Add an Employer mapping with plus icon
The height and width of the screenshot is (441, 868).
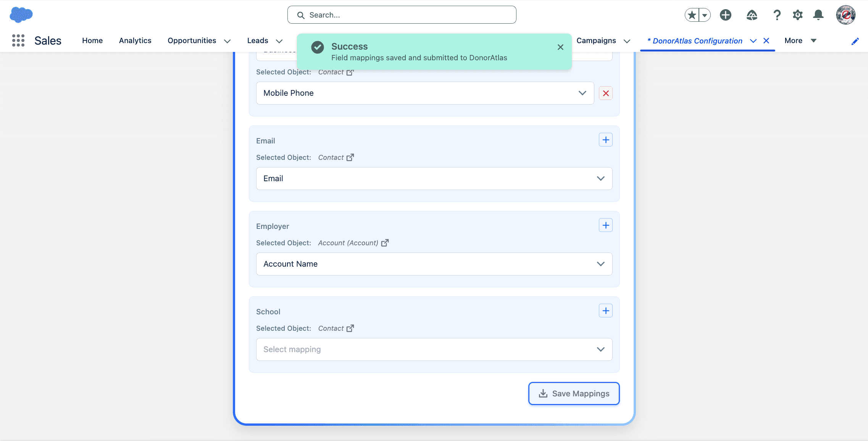point(605,225)
